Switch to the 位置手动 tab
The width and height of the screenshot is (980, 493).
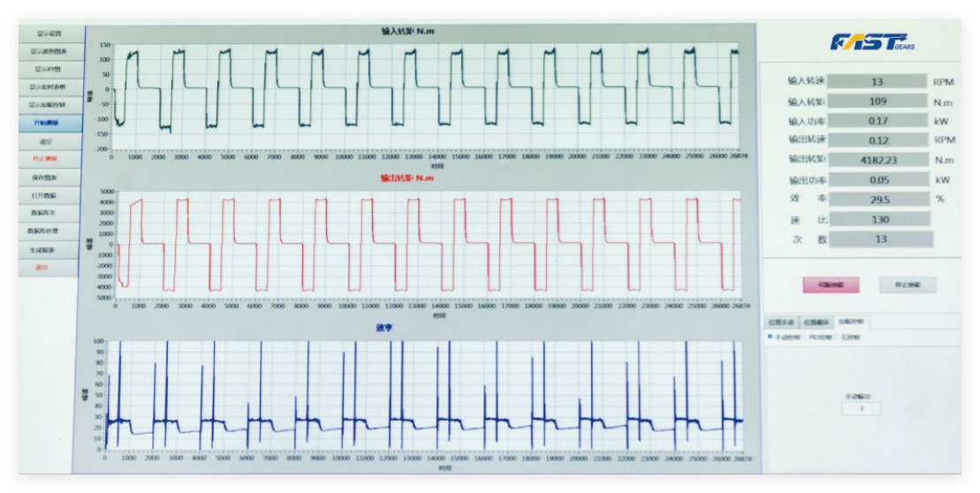click(780, 322)
